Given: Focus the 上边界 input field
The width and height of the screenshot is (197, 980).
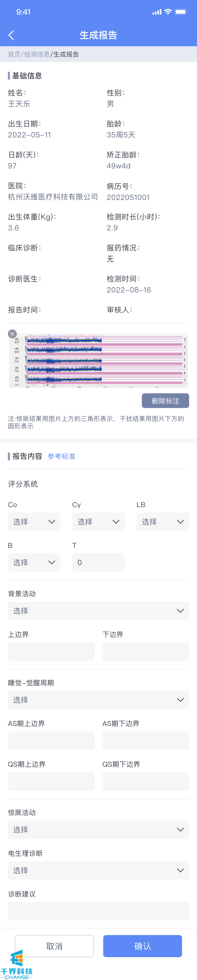Looking at the screenshot, I should 51,651.
